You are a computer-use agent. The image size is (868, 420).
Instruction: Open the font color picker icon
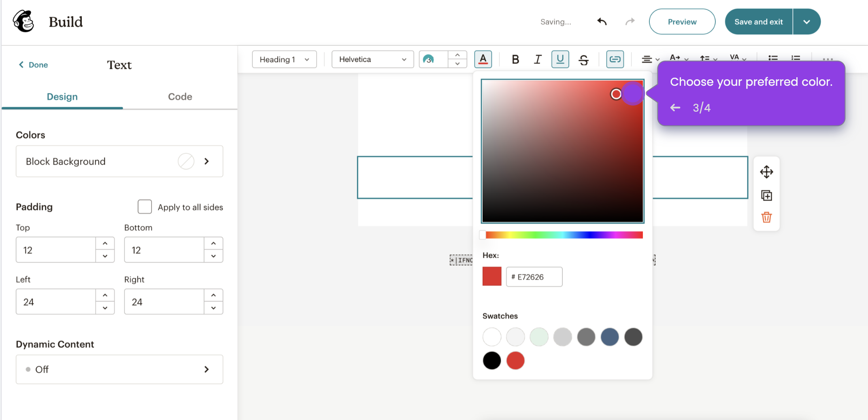tap(483, 59)
